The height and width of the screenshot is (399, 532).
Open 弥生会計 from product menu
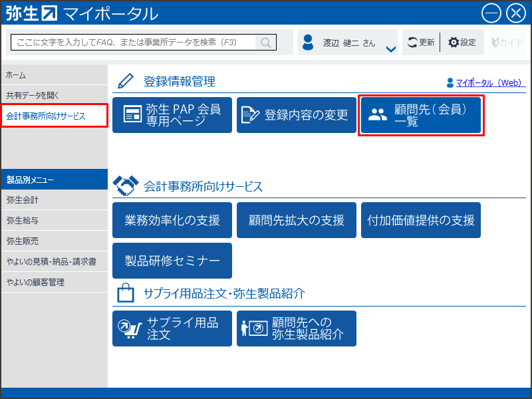tap(53, 199)
